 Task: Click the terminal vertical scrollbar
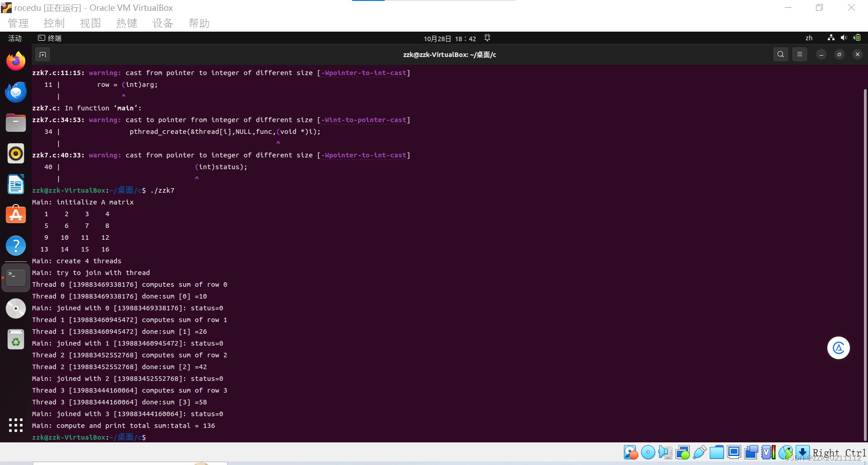[865, 265]
